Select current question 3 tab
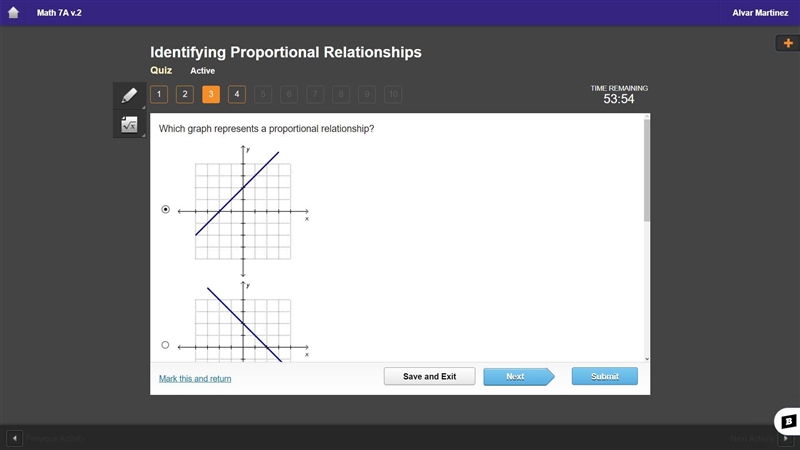Screen dimensions: 800x450 [x=211, y=94]
